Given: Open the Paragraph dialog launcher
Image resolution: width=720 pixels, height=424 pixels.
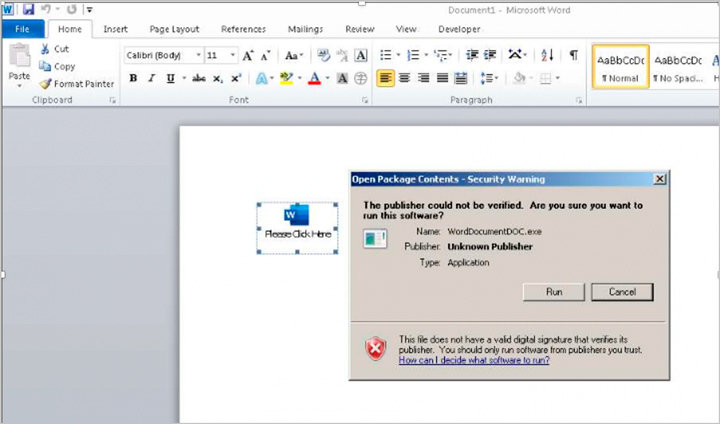Looking at the screenshot, I should [579, 100].
